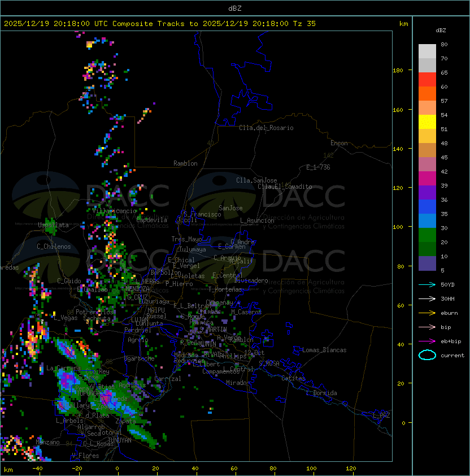Click the C_Chilenos label
The image size is (470, 476).
[54, 246]
